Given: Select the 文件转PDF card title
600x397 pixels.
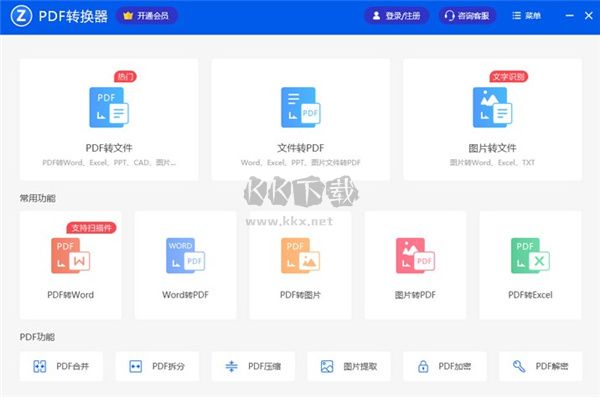Looking at the screenshot, I should [301, 148].
